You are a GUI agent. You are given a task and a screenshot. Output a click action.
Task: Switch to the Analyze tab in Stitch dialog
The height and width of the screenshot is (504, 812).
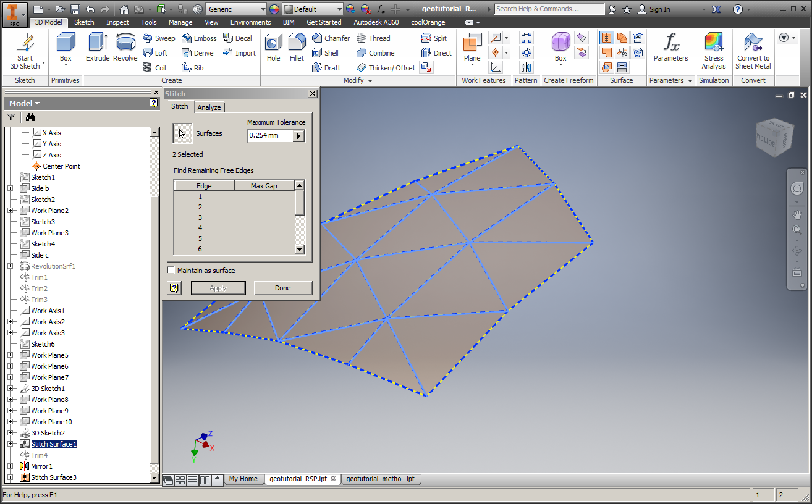(209, 107)
